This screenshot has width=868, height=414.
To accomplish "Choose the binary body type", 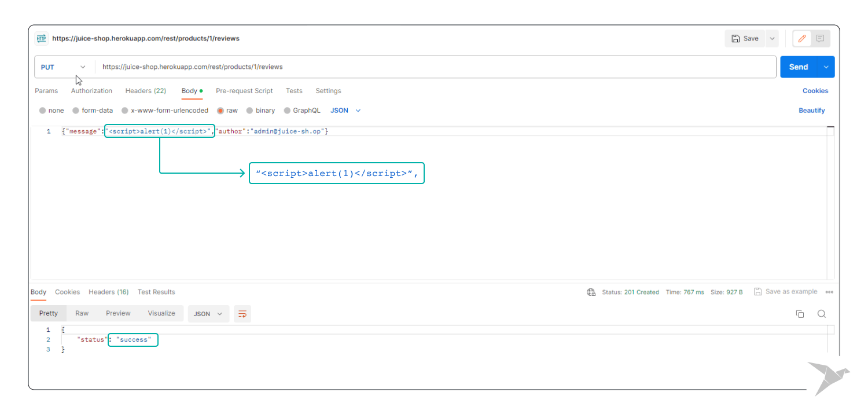I will click(250, 111).
